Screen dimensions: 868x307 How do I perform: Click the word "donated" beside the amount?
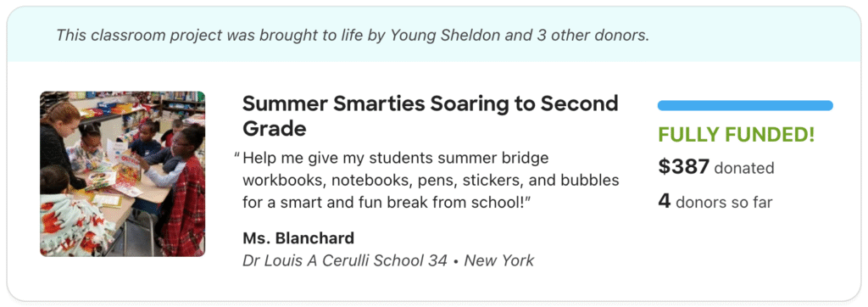(744, 168)
